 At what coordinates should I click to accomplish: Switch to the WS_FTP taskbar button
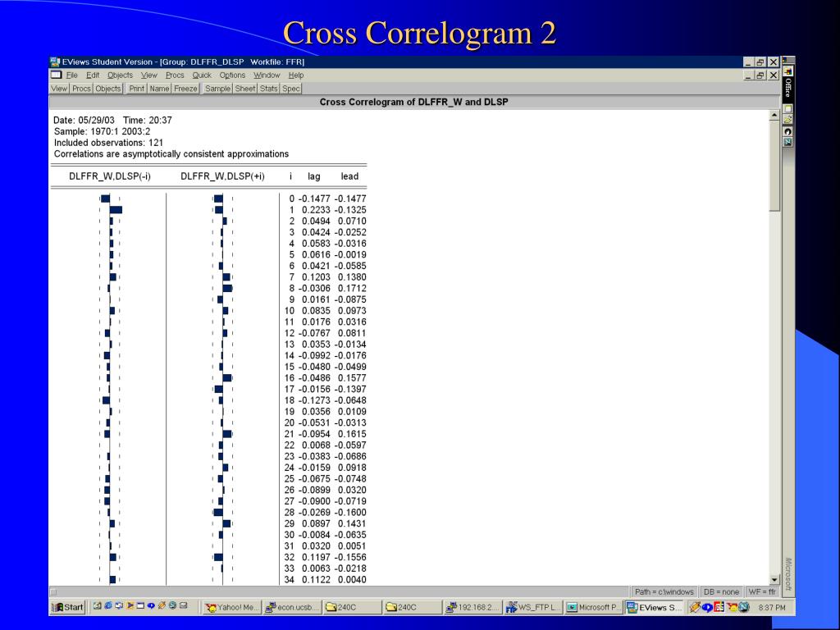pyautogui.click(x=533, y=608)
